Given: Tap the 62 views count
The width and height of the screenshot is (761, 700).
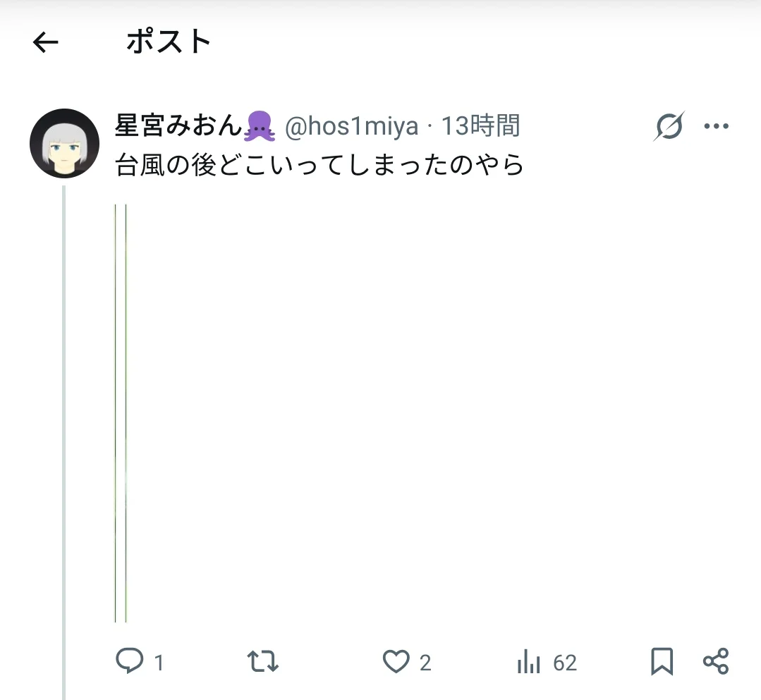Looking at the screenshot, I should [x=565, y=663].
